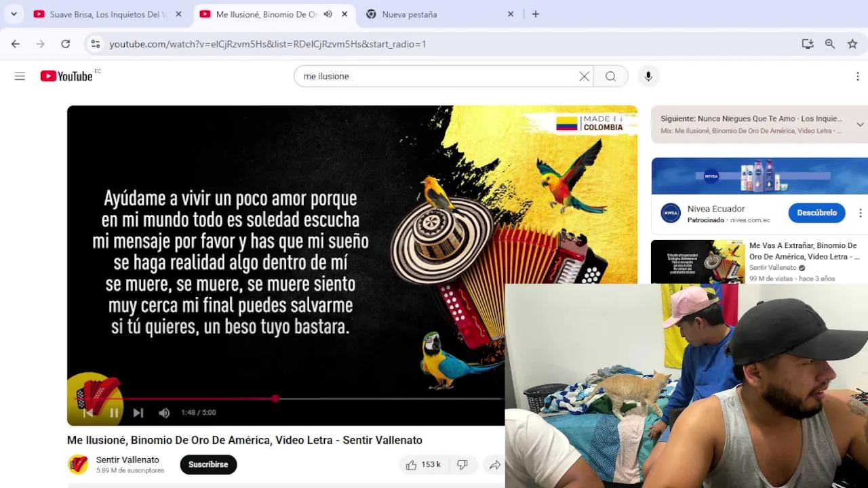The width and height of the screenshot is (868, 488).
Task: Mute the video player volume
Action: [164, 413]
